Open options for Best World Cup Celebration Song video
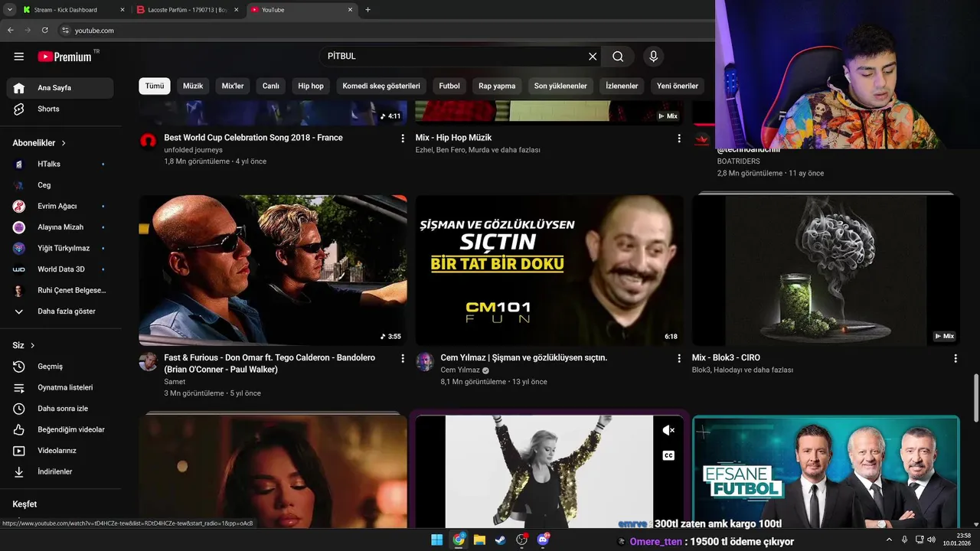Image resolution: width=980 pixels, height=551 pixels. pos(403,139)
